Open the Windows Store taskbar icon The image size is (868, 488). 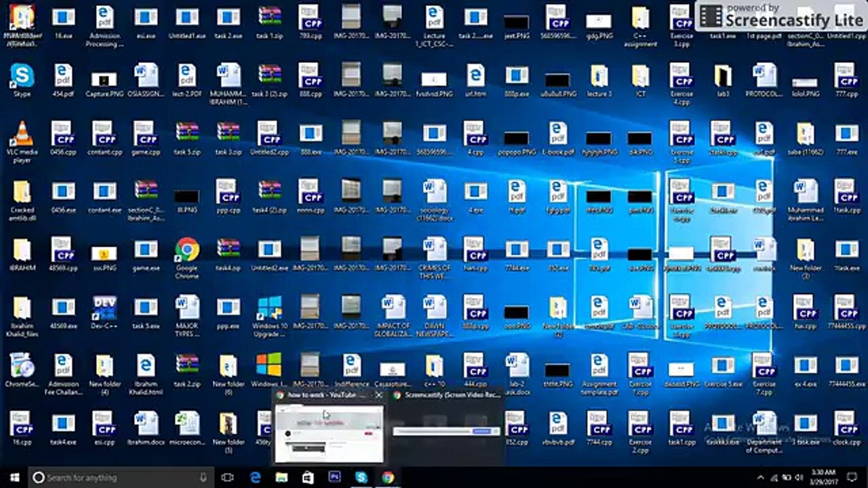[x=308, y=478]
